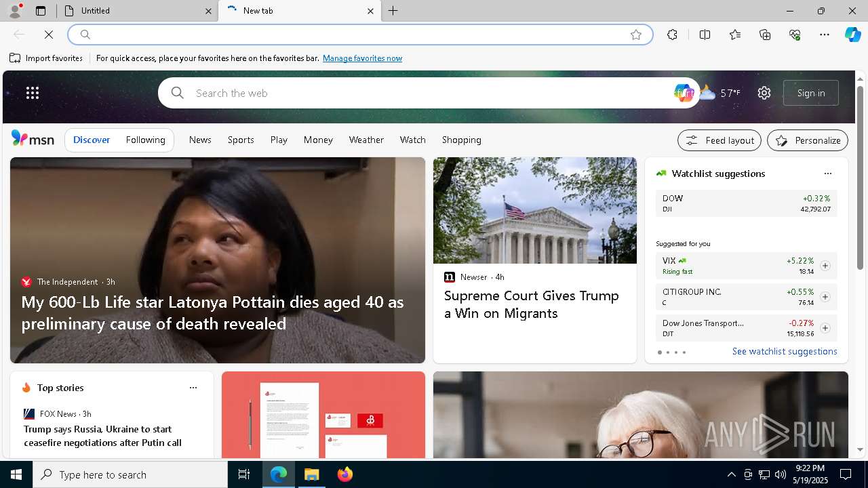Select second watchlist carousel dot
The image size is (868, 488).
click(x=667, y=352)
